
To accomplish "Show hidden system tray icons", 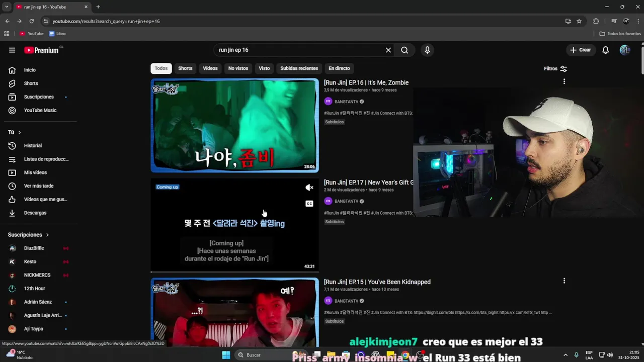I will [565, 355].
